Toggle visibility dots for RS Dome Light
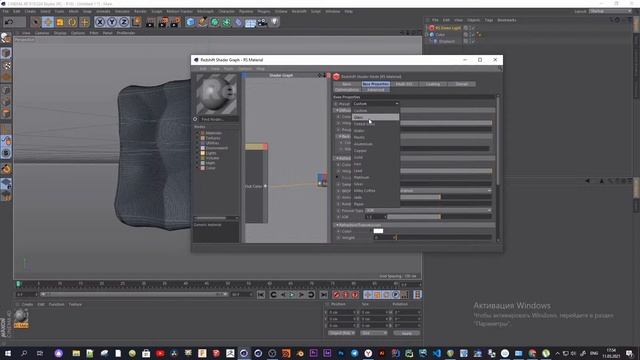The width and height of the screenshot is (640, 360). 470,28
